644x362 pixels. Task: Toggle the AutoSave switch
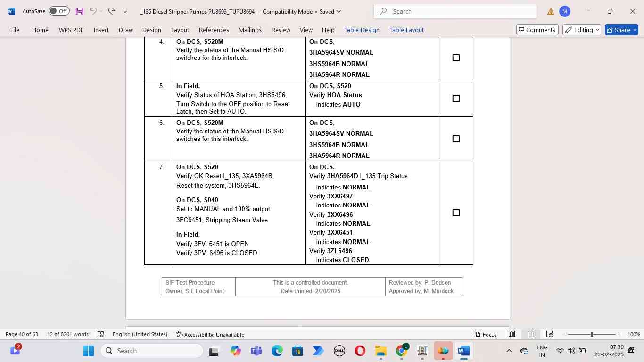pos(59,11)
